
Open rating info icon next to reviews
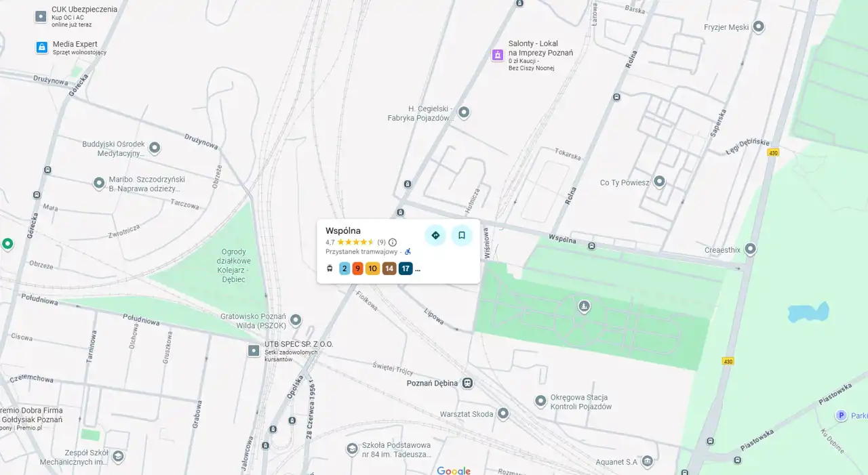[393, 242]
